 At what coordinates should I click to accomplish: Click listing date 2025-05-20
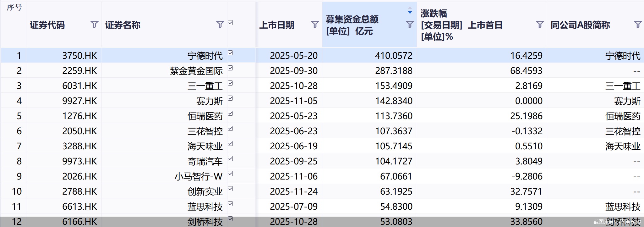click(294, 56)
